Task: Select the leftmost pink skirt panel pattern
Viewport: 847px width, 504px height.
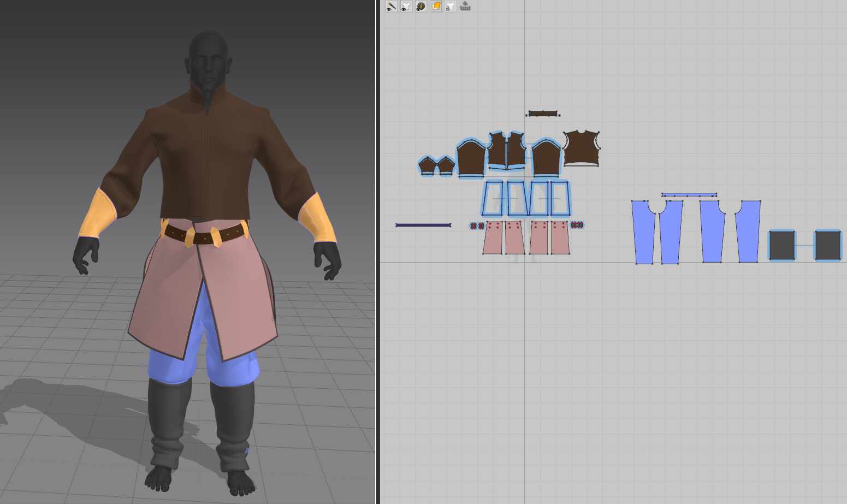Action: (493, 239)
